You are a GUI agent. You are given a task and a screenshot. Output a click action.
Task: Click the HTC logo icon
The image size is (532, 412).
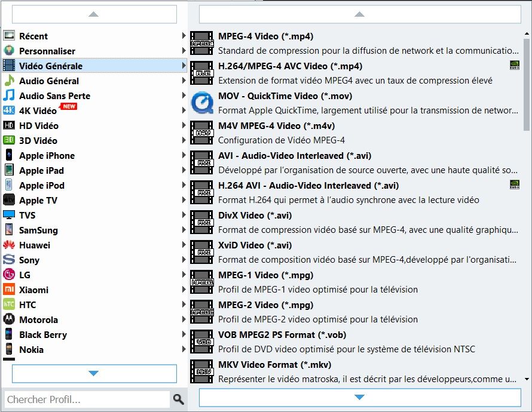9,305
